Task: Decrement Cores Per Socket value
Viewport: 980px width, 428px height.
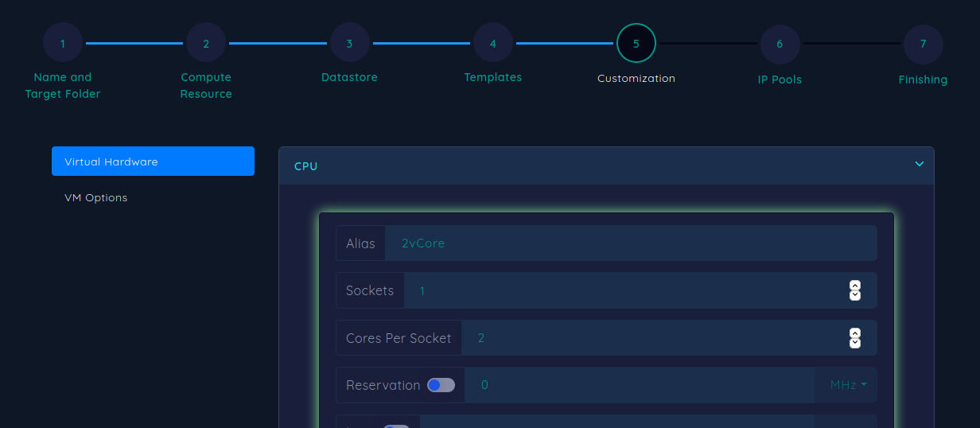Action: (x=855, y=343)
